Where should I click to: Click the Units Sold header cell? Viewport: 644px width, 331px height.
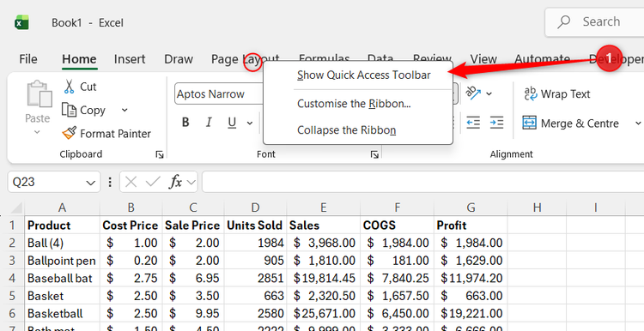tap(256, 226)
